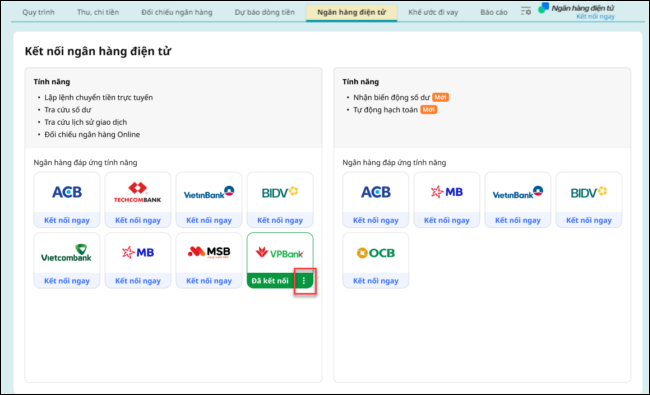Select the OCB logo

pyautogui.click(x=376, y=253)
